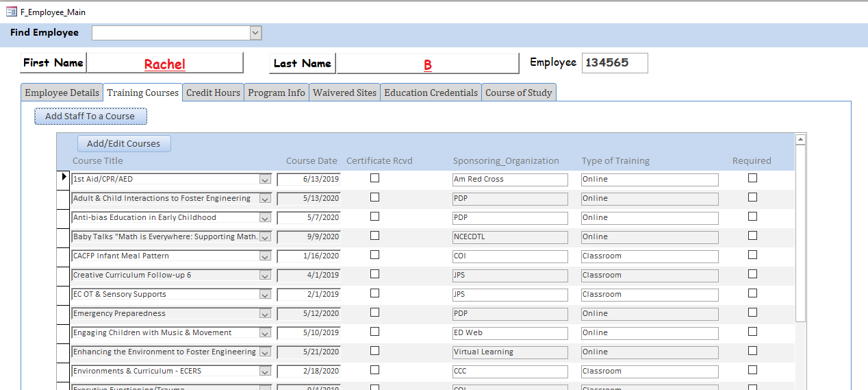Expand the Baby Talks course dropdown
868x390 pixels.
click(x=265, y=237)
